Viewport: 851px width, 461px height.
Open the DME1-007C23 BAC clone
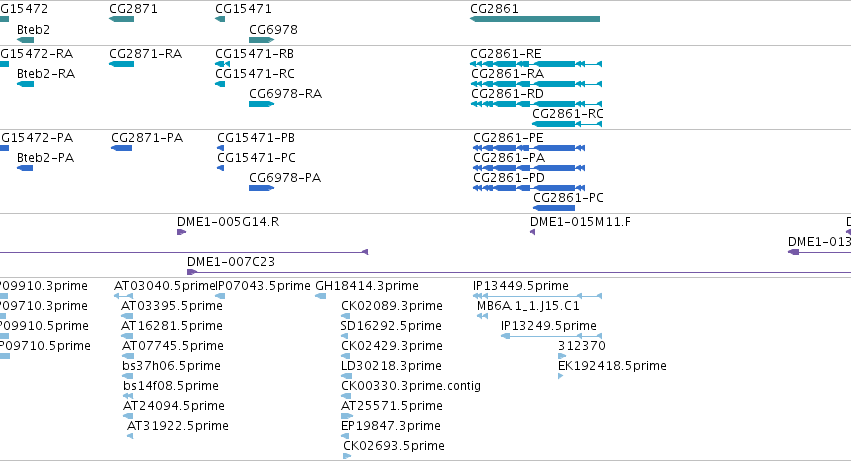231,262
